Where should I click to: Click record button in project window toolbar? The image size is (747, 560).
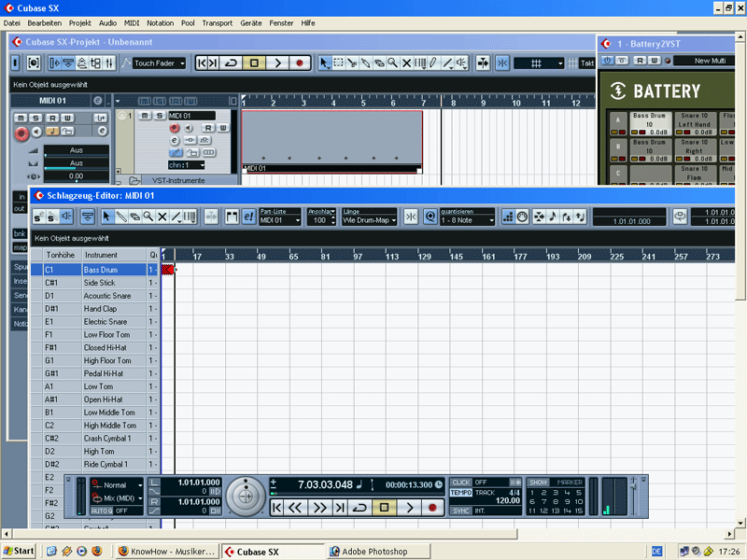point(300,63)
